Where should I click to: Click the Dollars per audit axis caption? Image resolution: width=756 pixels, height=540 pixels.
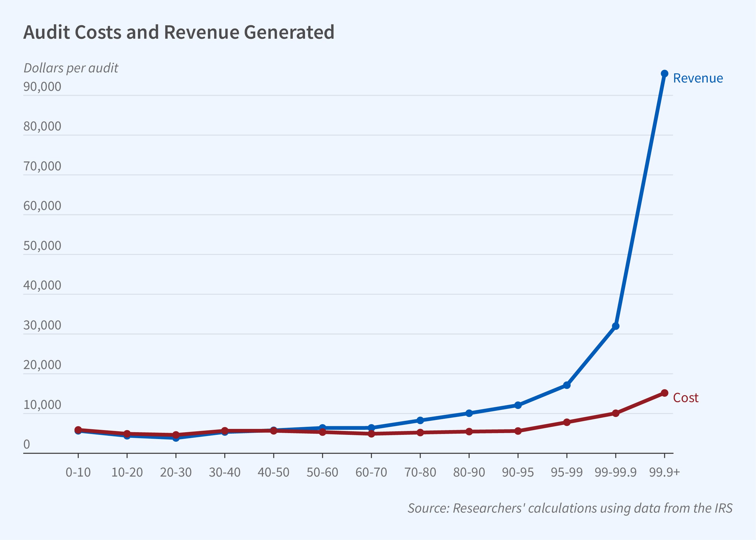[71, 68]
